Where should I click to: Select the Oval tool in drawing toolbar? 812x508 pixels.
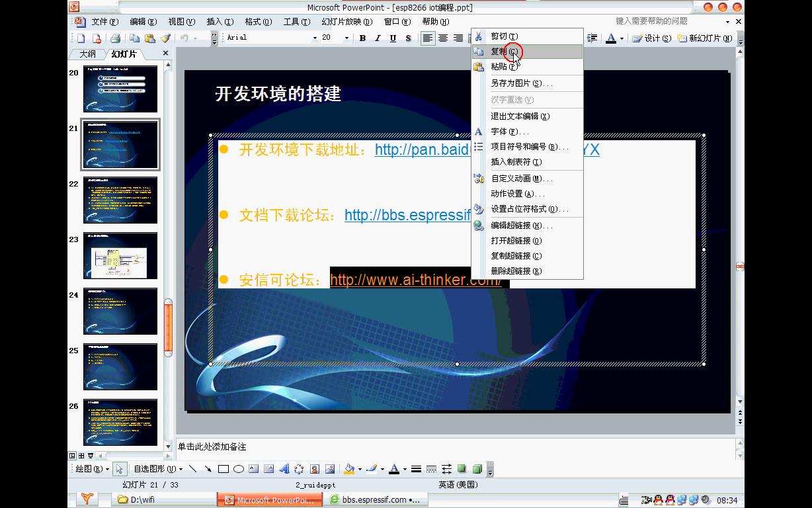[238, 468]
